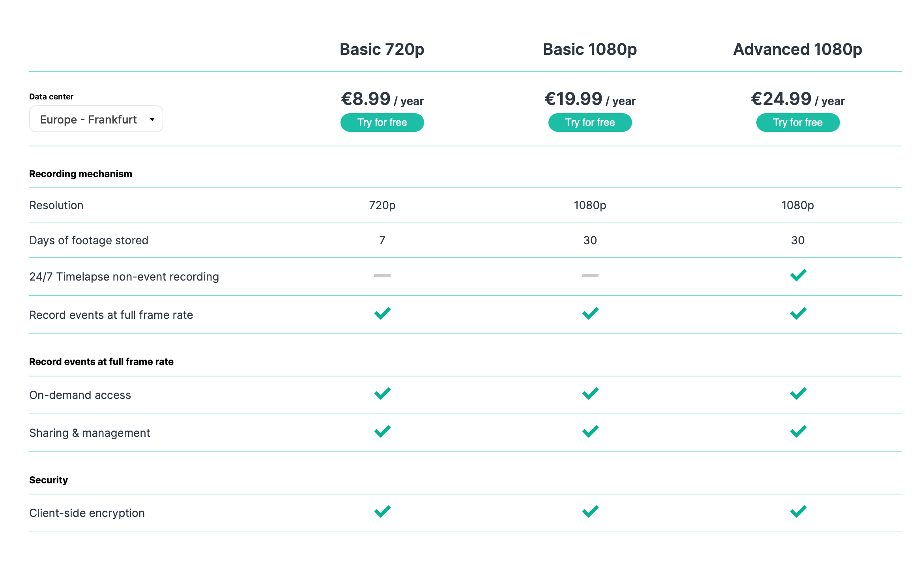Click Basic 720p full frame rate checkmark
The image size is (924, 569).
pyautogui.click(x=382, y=313)
